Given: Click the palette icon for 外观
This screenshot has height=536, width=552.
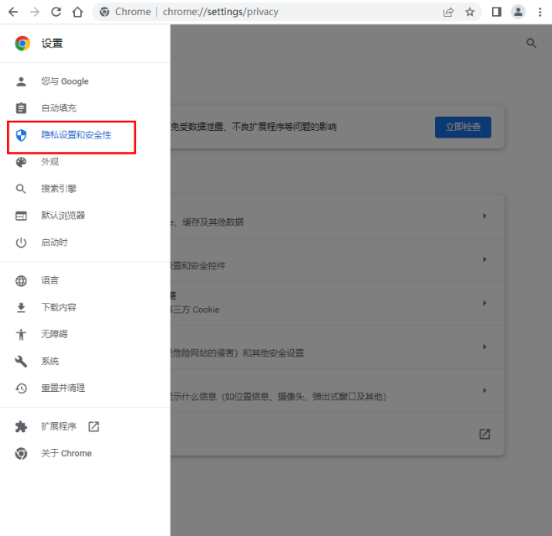Looking at the screenshot, I should 21,162.
